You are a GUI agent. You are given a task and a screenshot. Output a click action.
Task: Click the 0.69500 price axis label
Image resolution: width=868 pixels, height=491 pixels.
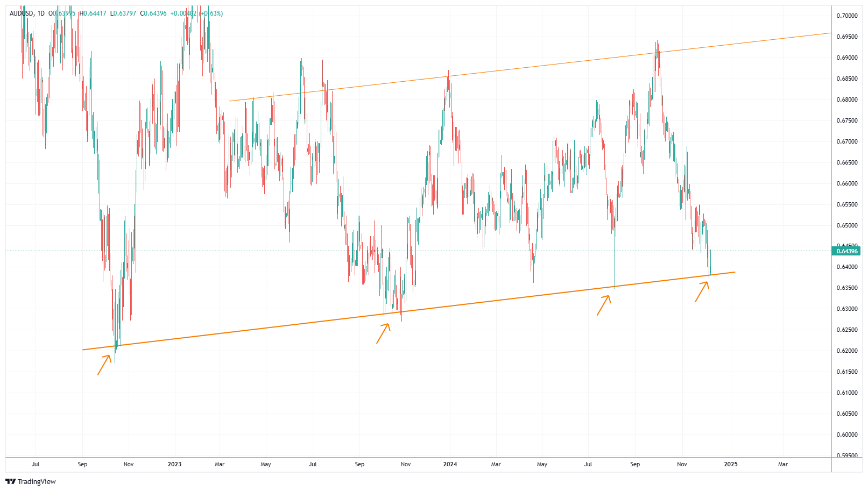tap(847, 37)
